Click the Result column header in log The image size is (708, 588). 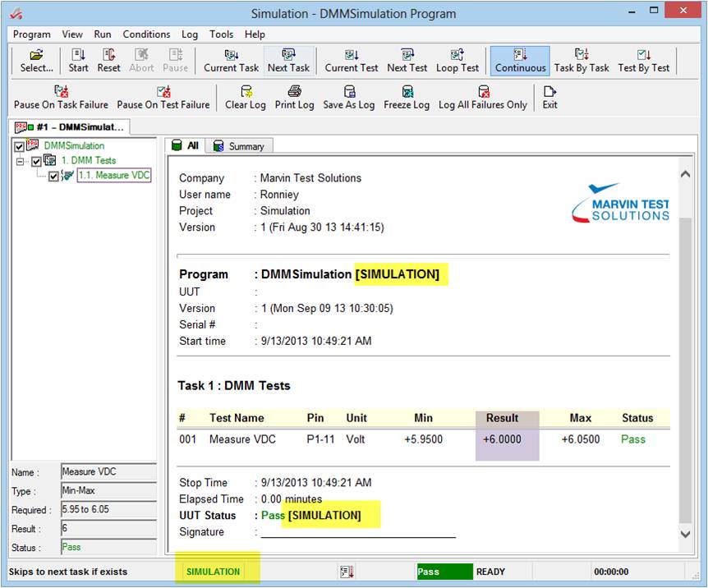(x=502, y=418)
